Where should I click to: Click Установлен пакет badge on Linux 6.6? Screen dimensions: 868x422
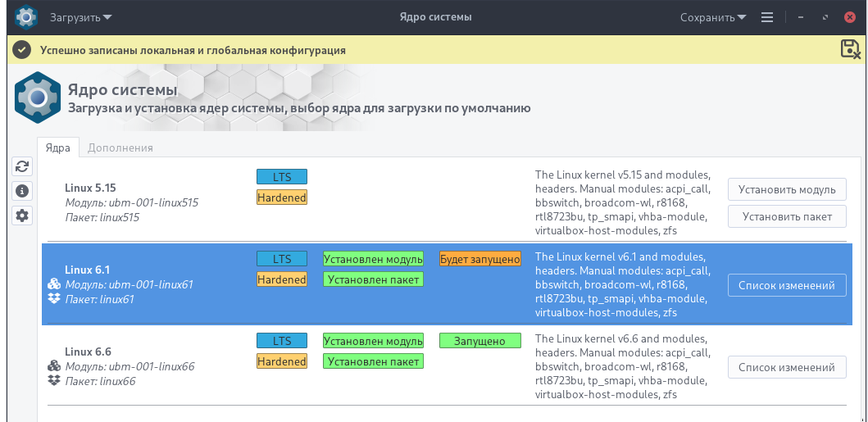[x=373, y=361]
